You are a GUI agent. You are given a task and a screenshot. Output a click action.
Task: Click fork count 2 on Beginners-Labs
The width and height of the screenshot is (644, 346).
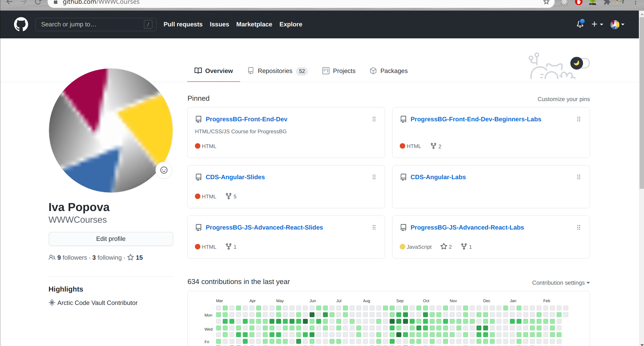tap(436, 146)
